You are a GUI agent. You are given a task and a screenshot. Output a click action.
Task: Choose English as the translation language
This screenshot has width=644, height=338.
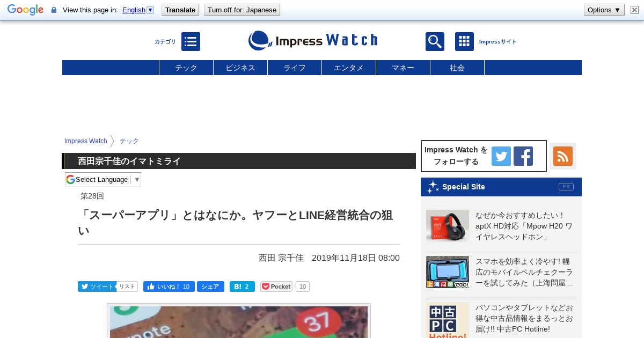(134, 10)
